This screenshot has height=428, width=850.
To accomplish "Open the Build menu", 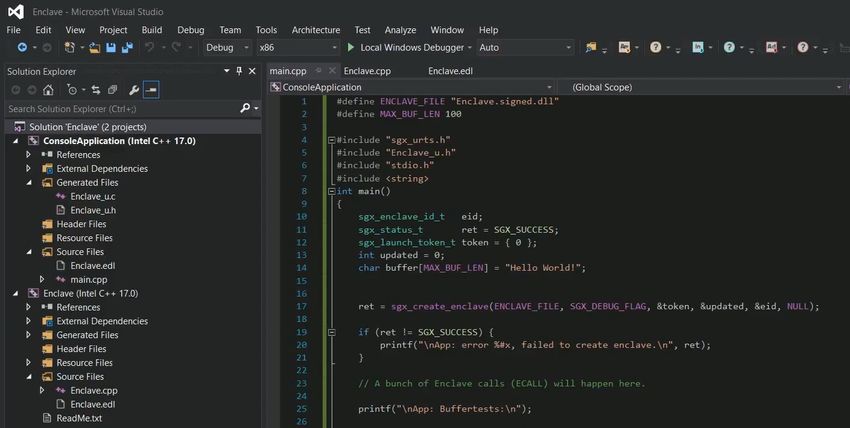I will [x=152, y=30].
